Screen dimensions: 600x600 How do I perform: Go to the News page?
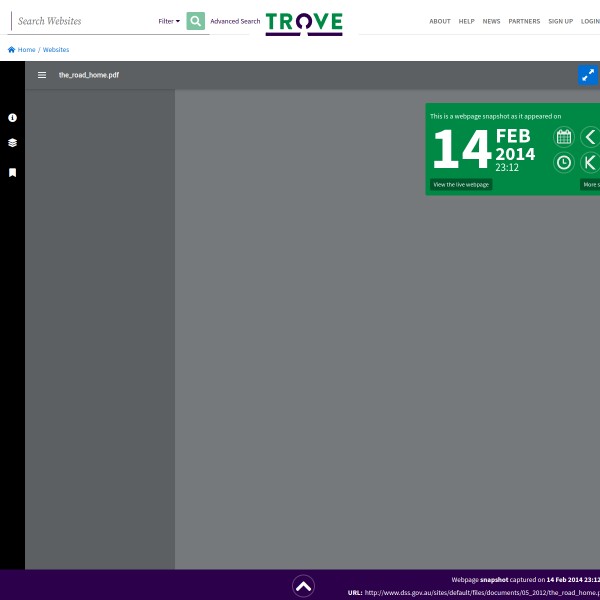(491, 21)
